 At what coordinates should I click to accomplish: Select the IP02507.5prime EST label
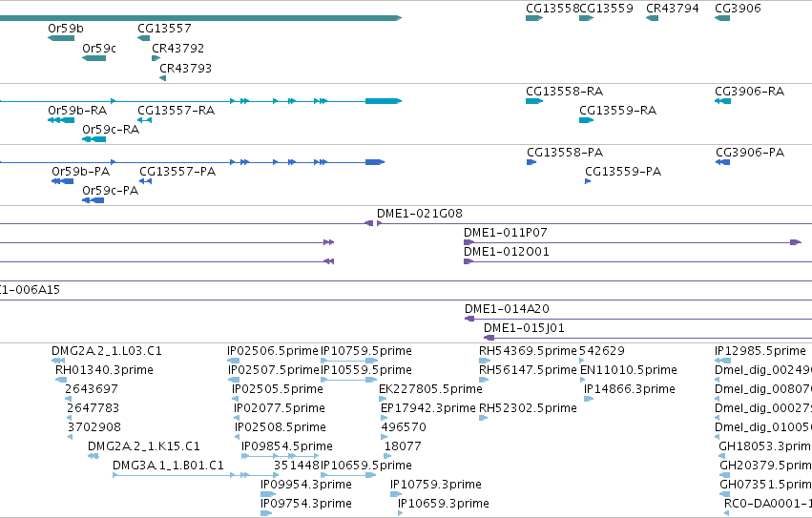(x=274, y=370)
